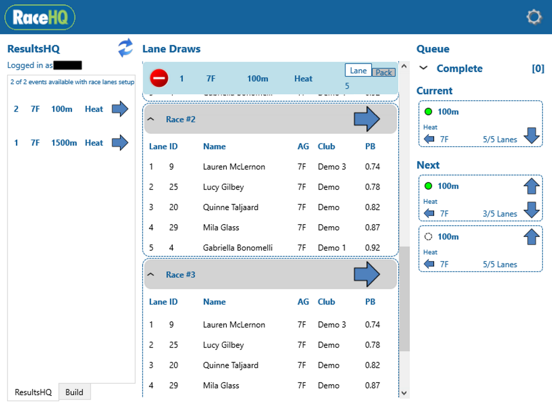Click the RaceHQ logo
The image size is (552, 414).
[40, 17]
